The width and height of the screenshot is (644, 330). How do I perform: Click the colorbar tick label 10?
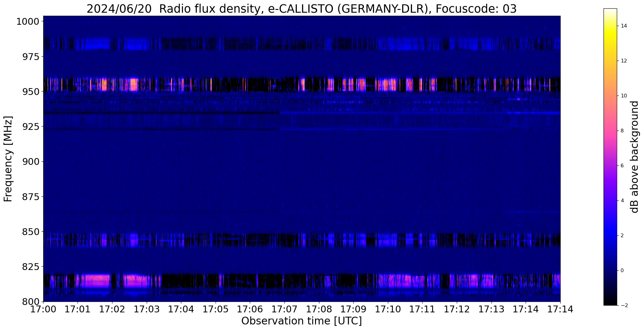(x=624, y=96)
